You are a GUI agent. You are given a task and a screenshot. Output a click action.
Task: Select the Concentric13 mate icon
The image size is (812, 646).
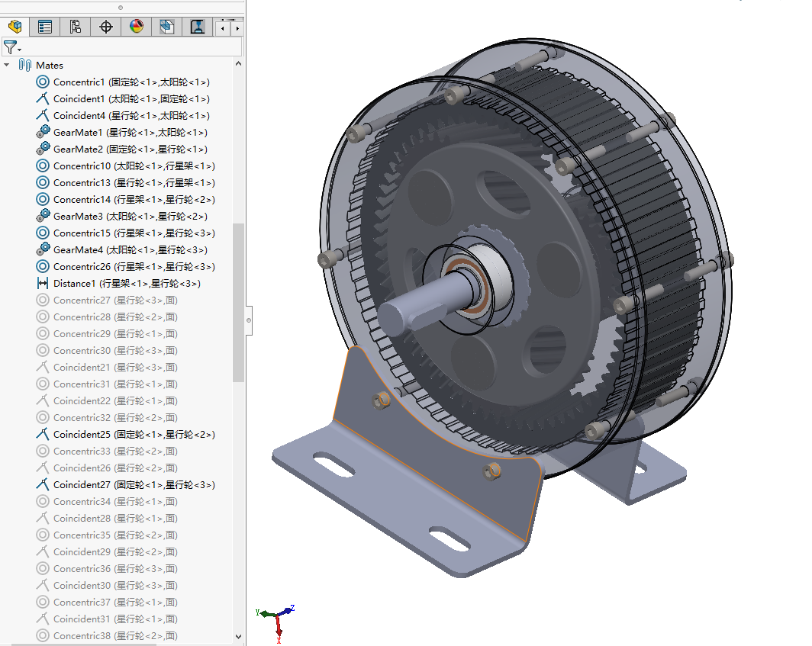(x=43, y=183)
